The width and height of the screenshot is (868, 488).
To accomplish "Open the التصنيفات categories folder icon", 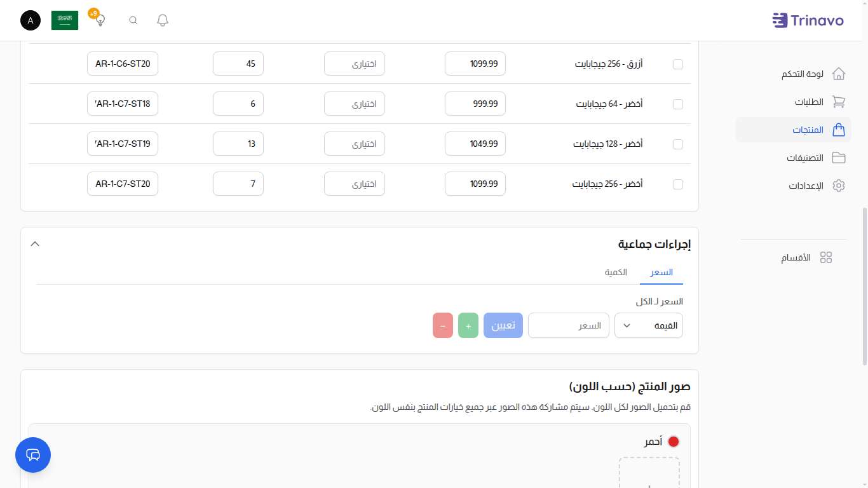I will click(839, 158).
